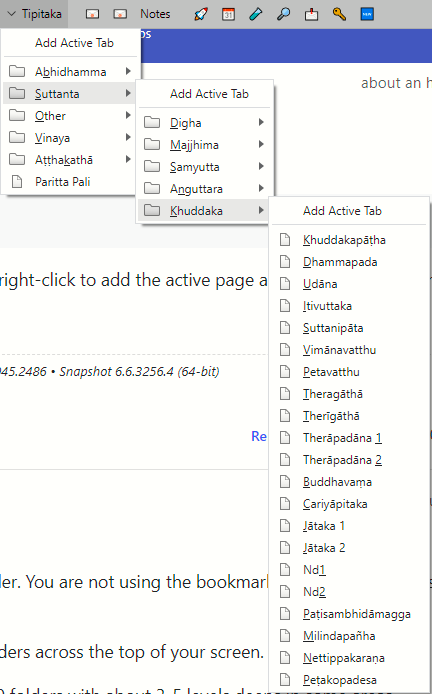Open the Theragāthā bookmark

click(x=349, y=394)
